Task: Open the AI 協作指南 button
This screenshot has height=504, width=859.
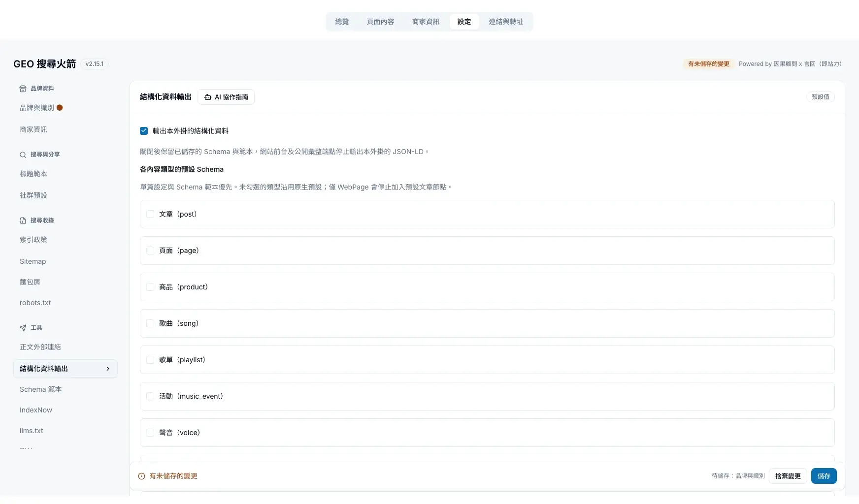Action: 226,97
